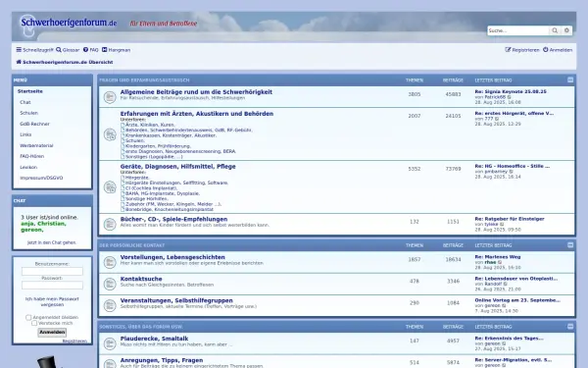The width and height of the screenshot is (588, 368).
Task: Collapse the Der persönliche Kontakt category
Action: click(x=570, y=244)
